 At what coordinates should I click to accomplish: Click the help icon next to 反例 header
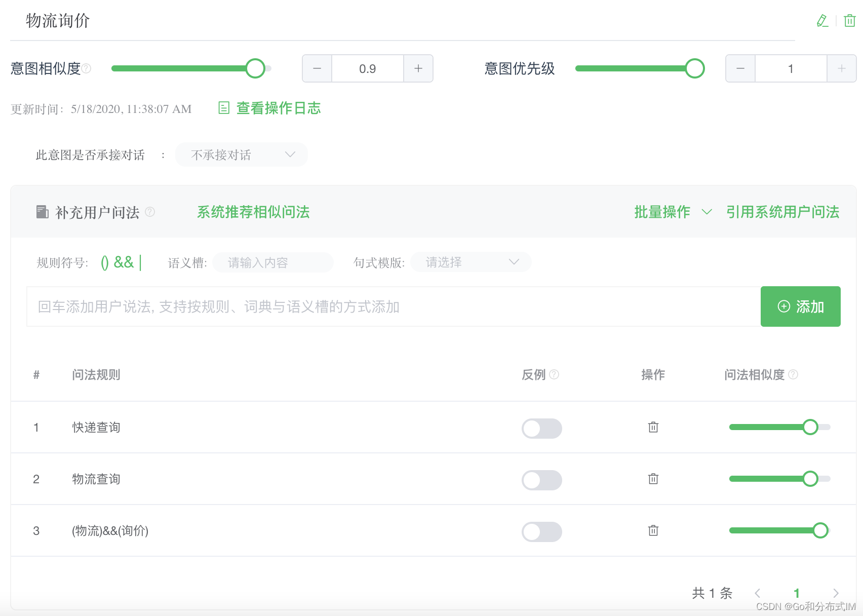coord(554,374)
